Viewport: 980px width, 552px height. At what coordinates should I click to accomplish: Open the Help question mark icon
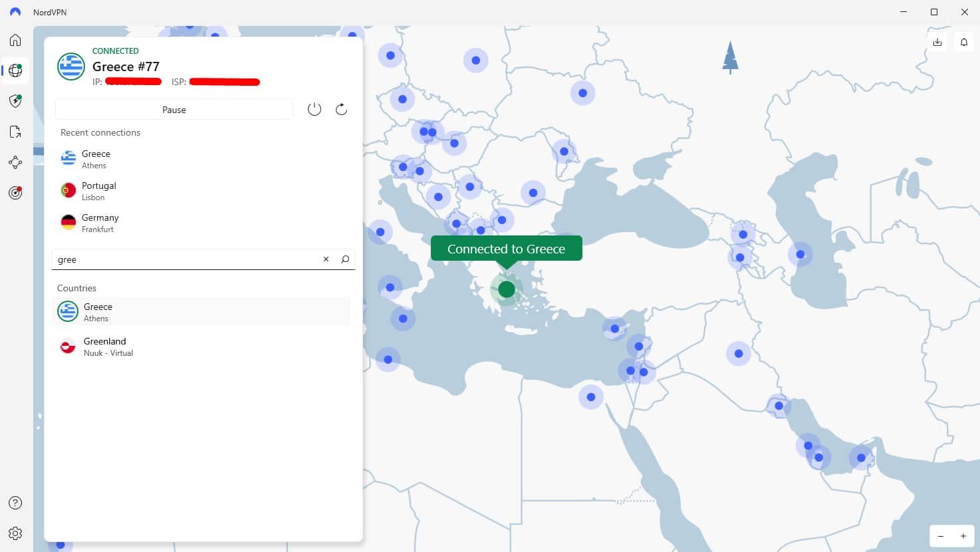[x=15, y=503]
